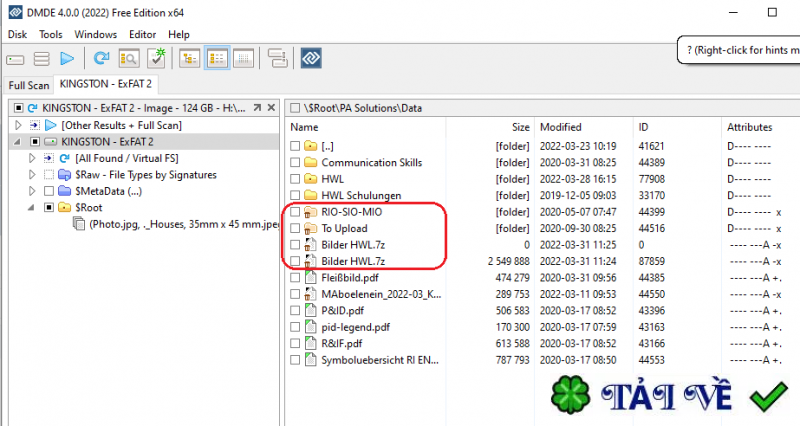Switch to tree view toolbar icon
Viewport: 800px width, 426px height.
[x=189, y=59]
